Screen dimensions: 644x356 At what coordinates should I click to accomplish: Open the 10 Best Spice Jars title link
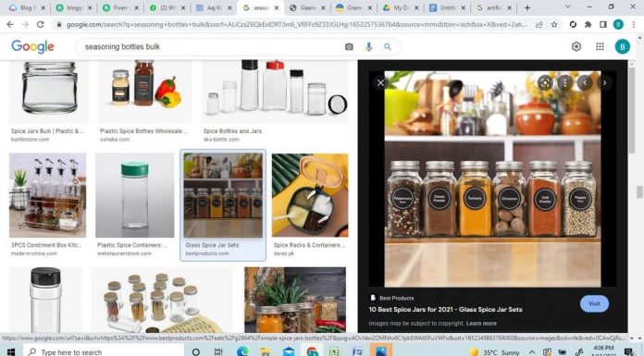(445, 309)
